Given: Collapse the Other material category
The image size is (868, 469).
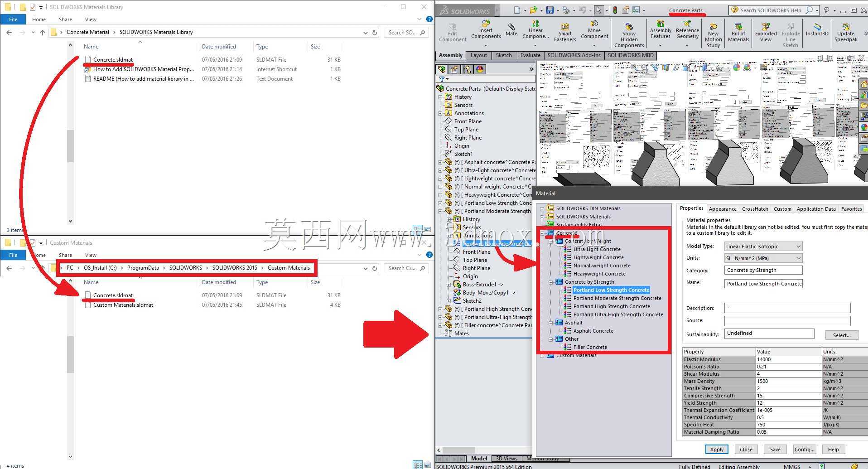Looking at the screenshot, I should 550,339.
